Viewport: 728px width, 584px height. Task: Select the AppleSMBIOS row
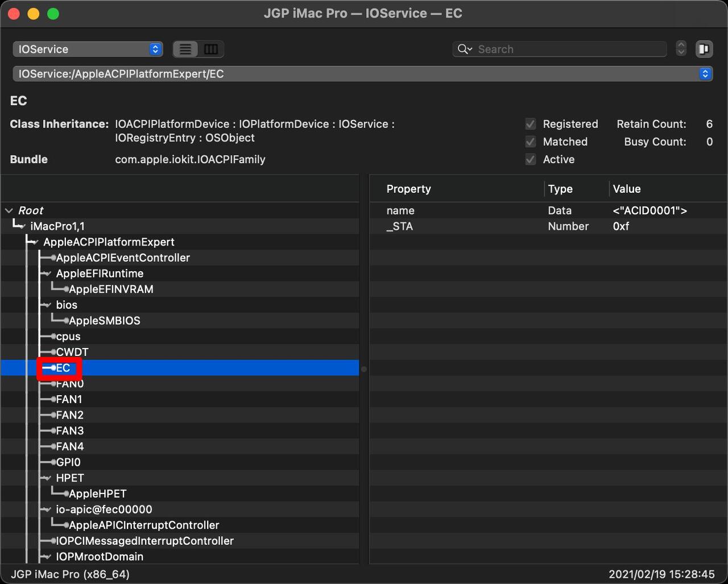point(180,321)
